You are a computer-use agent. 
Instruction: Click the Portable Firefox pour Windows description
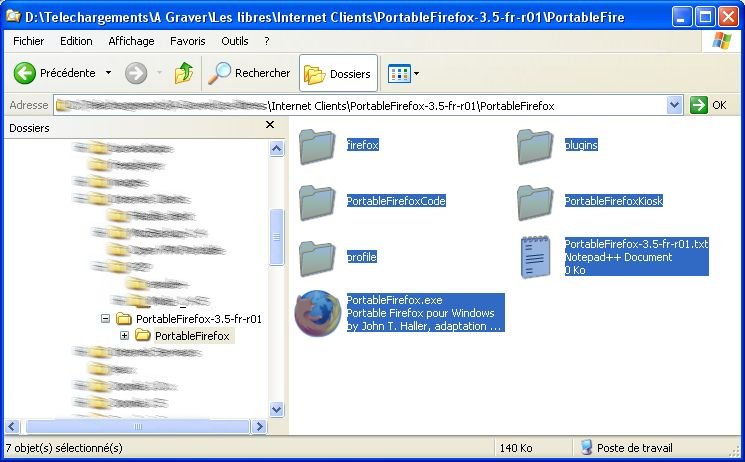[420, 313]
